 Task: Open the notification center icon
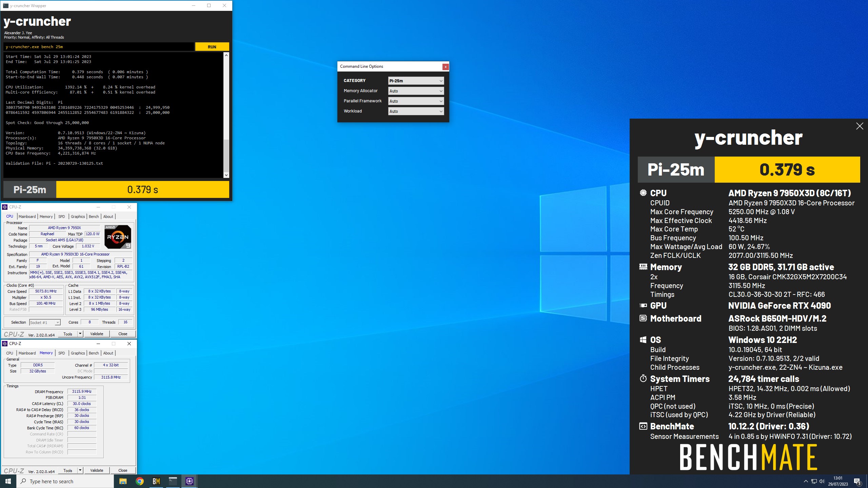pyautogui.click(x=857, y=481)
